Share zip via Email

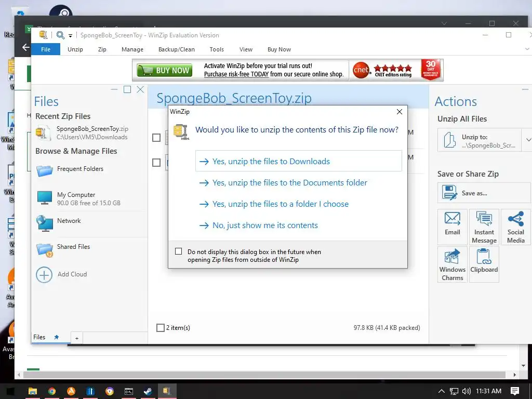pyautogui.click(x=453, y=227)
